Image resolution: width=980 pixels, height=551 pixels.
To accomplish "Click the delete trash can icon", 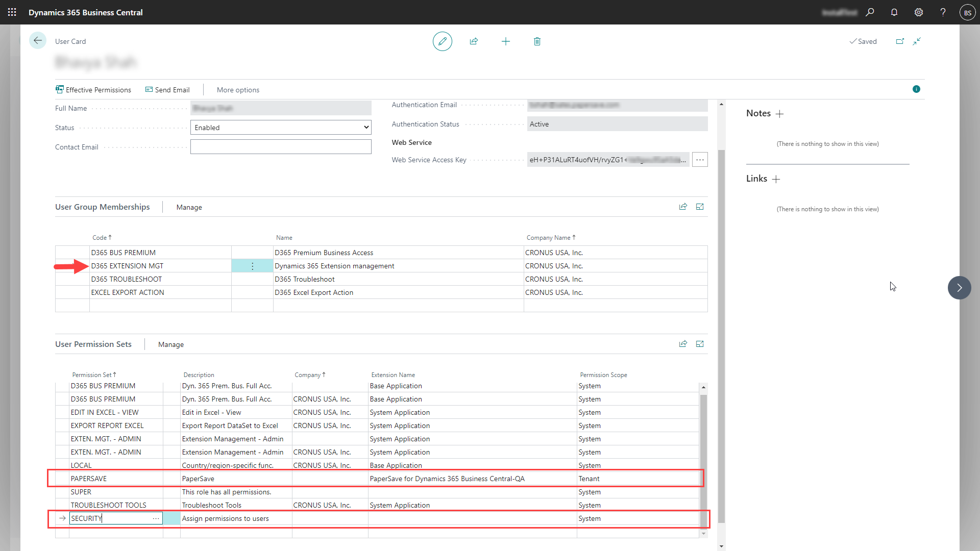I will click(537, 41).
